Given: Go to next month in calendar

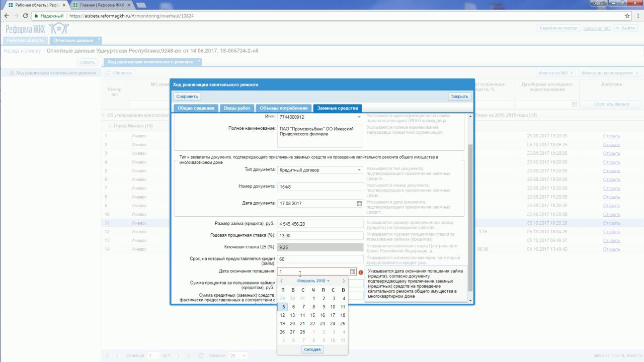Looking at the screenshot, I should (x=344, y=281).
